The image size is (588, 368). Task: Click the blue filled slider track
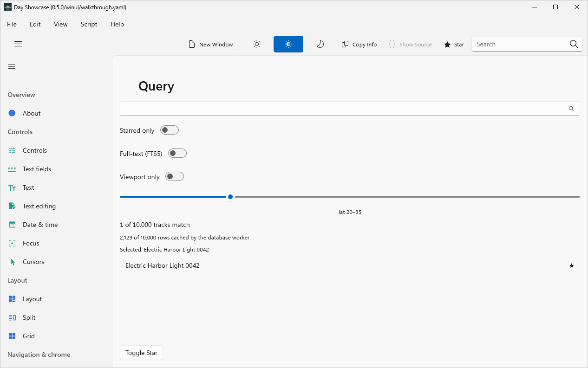173,197
